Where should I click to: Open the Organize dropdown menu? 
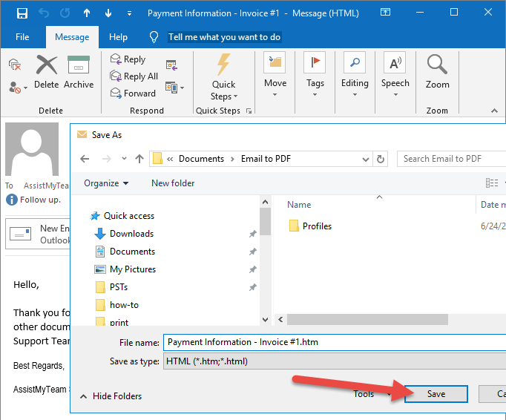(x=106, y=183)
